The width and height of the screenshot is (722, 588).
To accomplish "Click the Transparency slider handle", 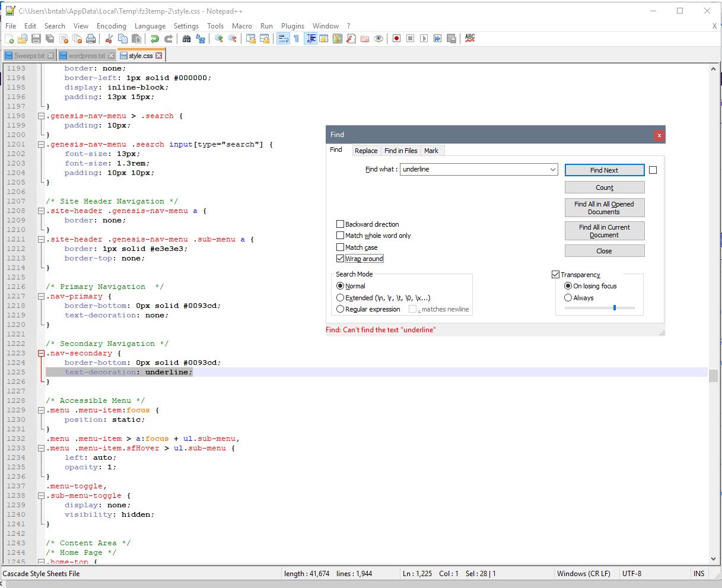I will (x=615, y=307).
